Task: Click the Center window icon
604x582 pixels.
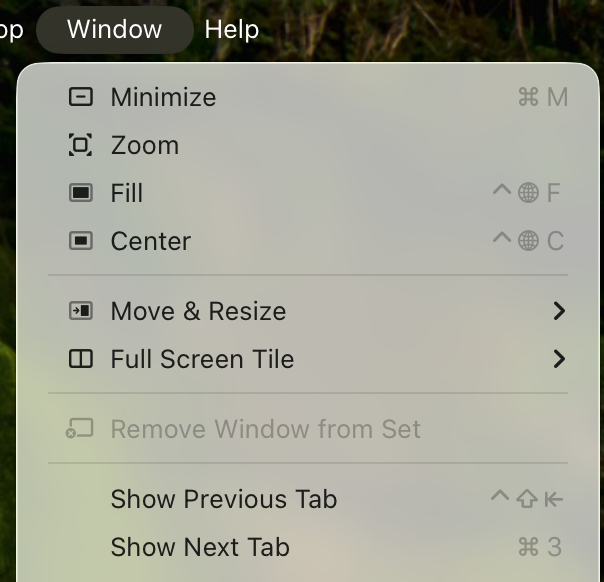Action: coord(80,241)
